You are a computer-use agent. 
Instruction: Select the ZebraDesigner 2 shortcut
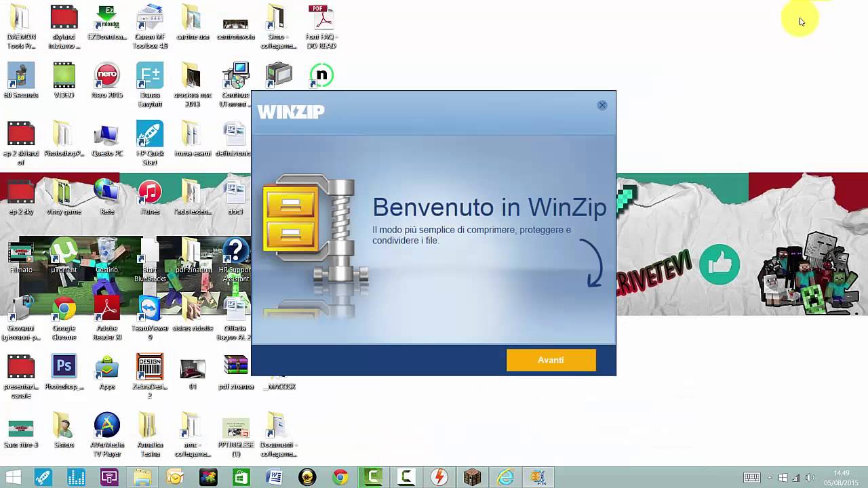[150, 376]
